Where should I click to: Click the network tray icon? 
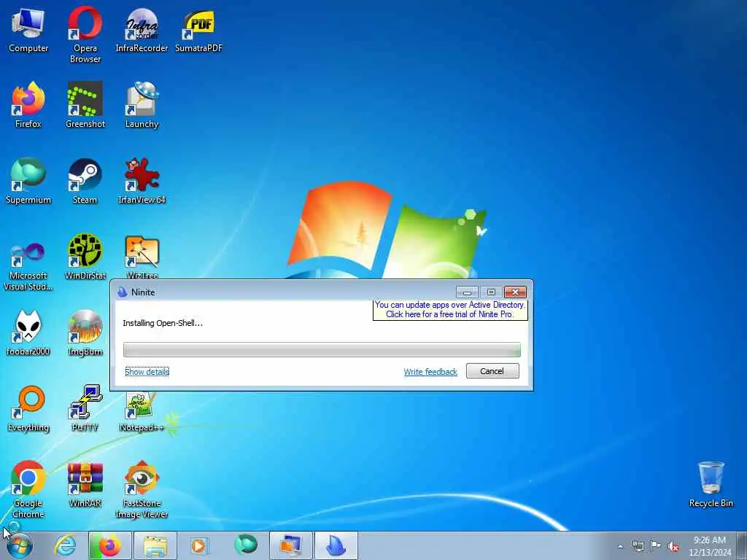coord(638,546)
